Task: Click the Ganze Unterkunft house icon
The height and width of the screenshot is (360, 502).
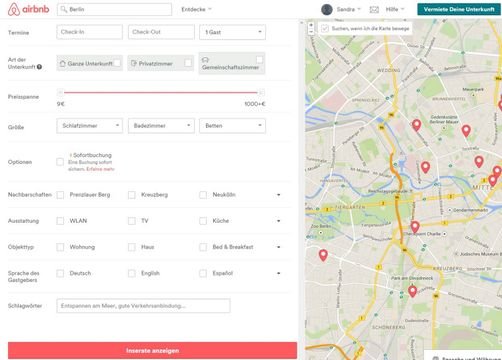Action: coord(62,63)
